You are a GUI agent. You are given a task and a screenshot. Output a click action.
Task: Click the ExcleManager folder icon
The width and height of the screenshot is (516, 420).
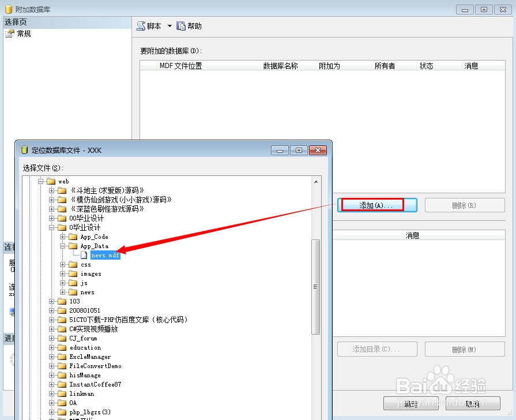click(x=62, y=357)
